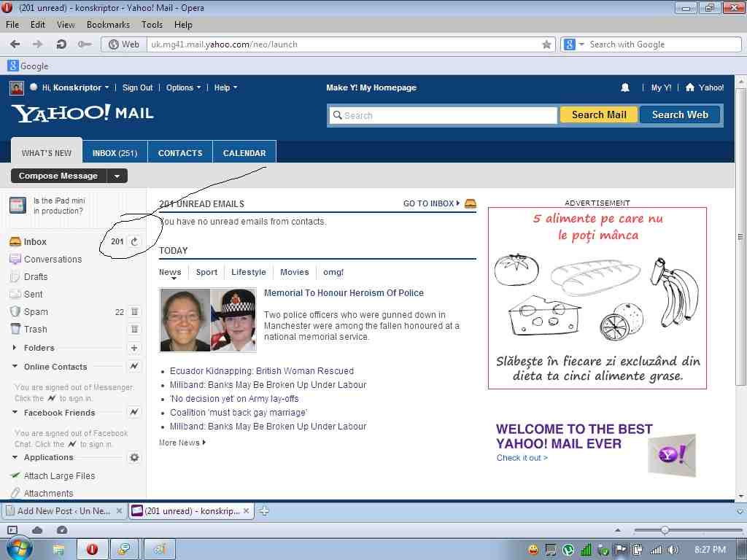The height and width of the screenshot is (560, 747).
Task: Open 'Memorial To Honour Heroism Of Police' headline
Action: [344, 293]
